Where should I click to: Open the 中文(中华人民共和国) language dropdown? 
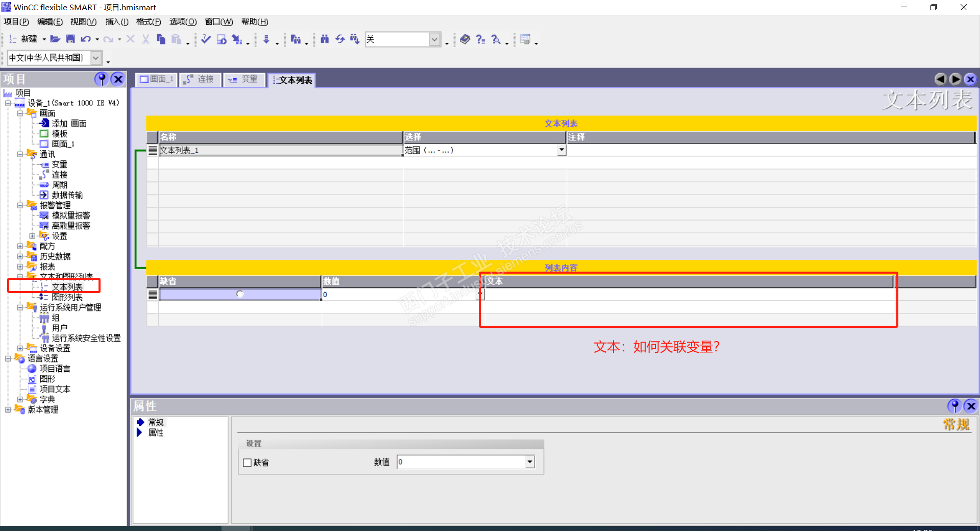tap(96, 58)
